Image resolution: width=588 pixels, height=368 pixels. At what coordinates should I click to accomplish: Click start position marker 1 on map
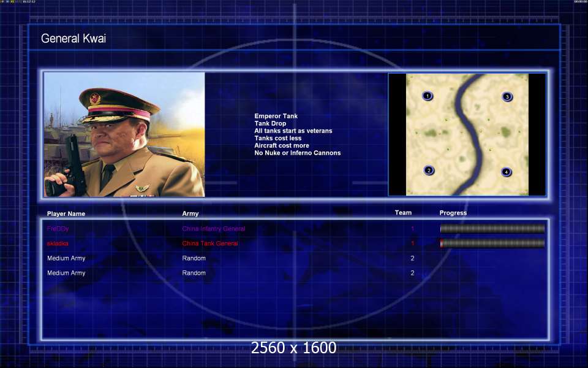pyautogui.click(x=428, y=96)
